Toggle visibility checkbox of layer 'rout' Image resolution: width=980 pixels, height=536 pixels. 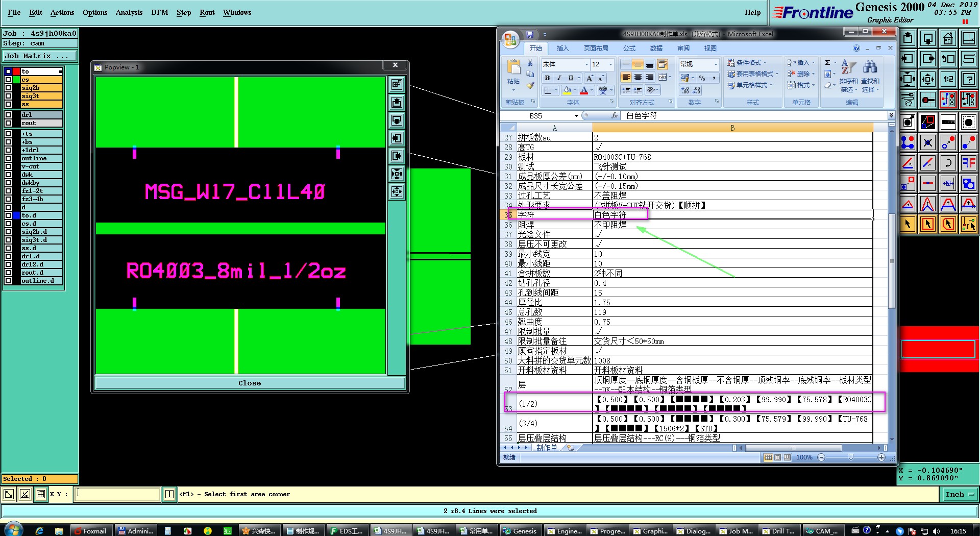8,123
